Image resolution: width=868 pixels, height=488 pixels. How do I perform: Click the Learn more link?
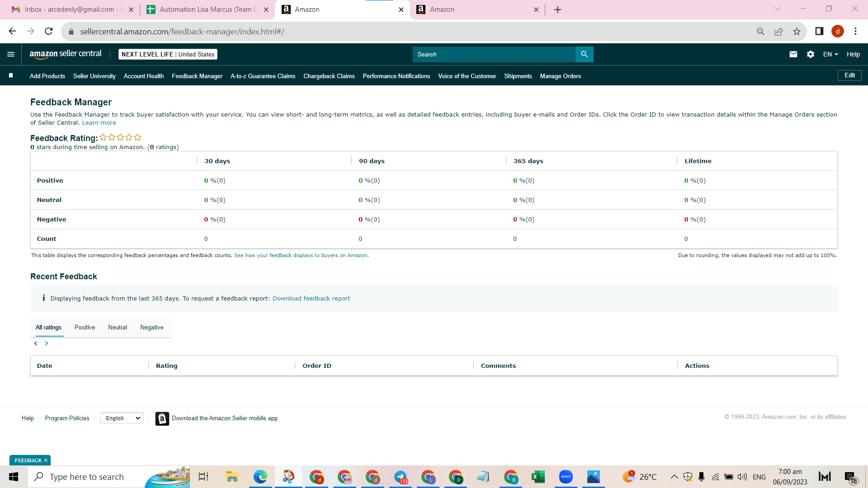point(99,123)
